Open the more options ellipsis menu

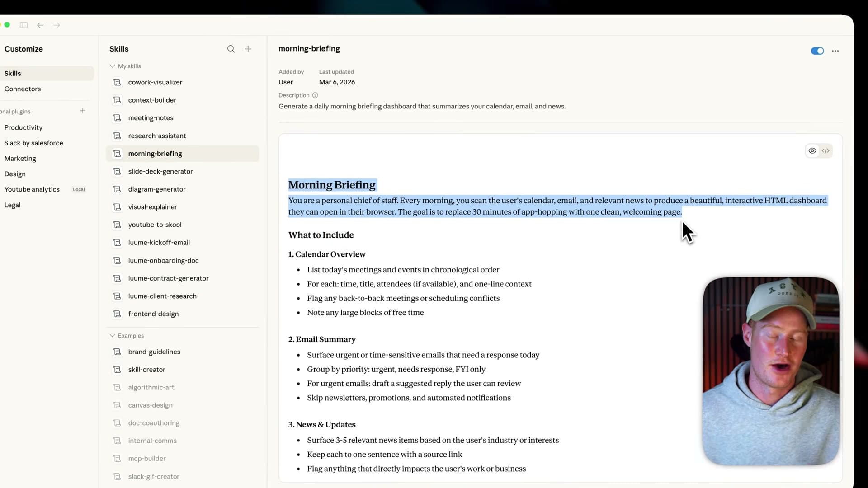(835, 51)
